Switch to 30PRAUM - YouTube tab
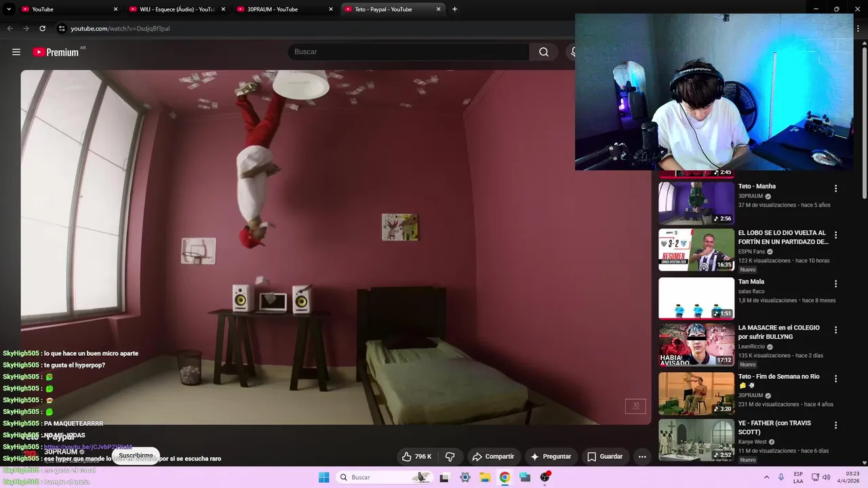Image resolution: width=868 pixels, height=488 pixels. click(284, 9)
